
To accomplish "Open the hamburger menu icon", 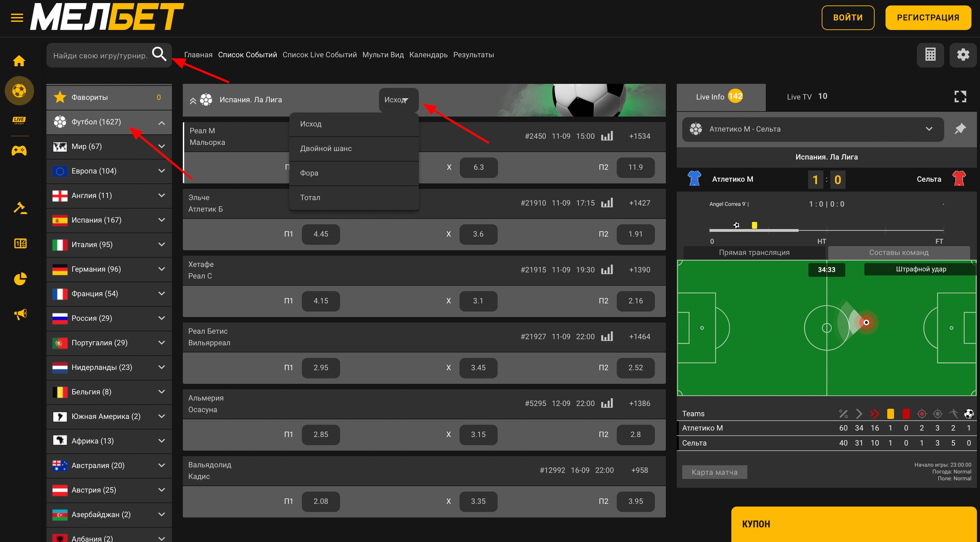I will [x=17, y=17].
